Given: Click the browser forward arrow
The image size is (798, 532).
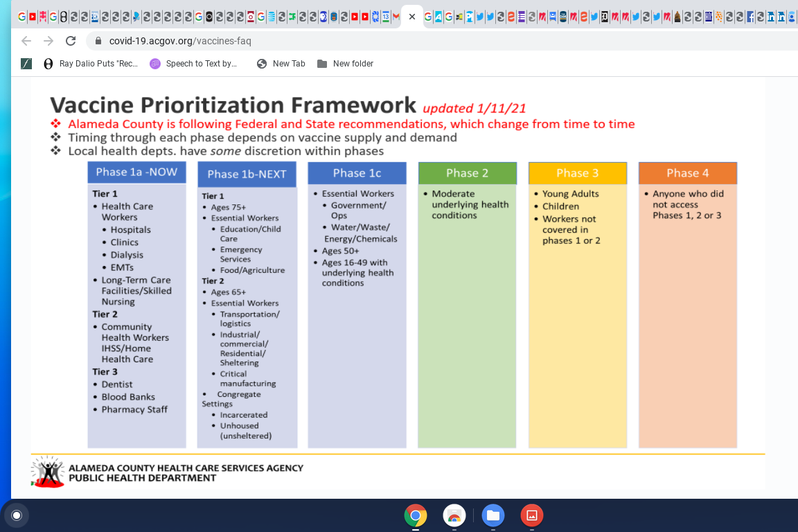Looking at the screenshot, I should coord(48,41).
